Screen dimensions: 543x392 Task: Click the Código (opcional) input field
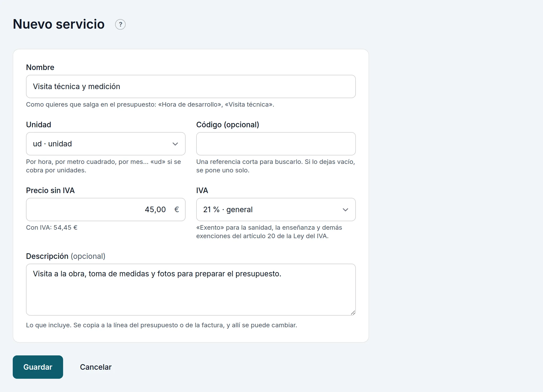(276, 144)
